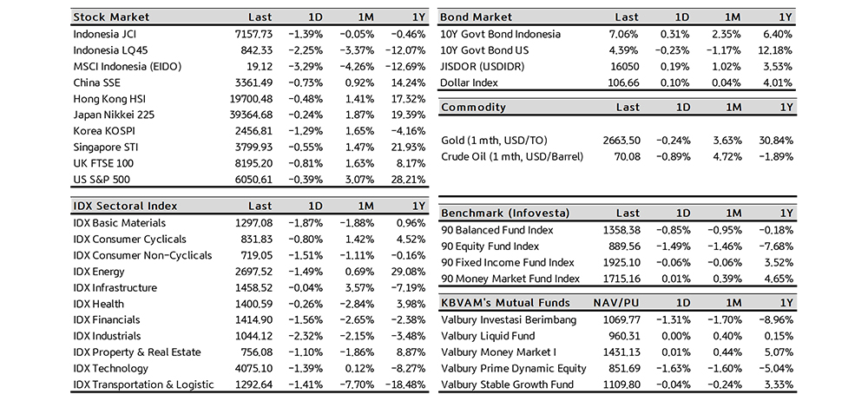
Task: Click the Commodity section header
Action: (473, 108)
